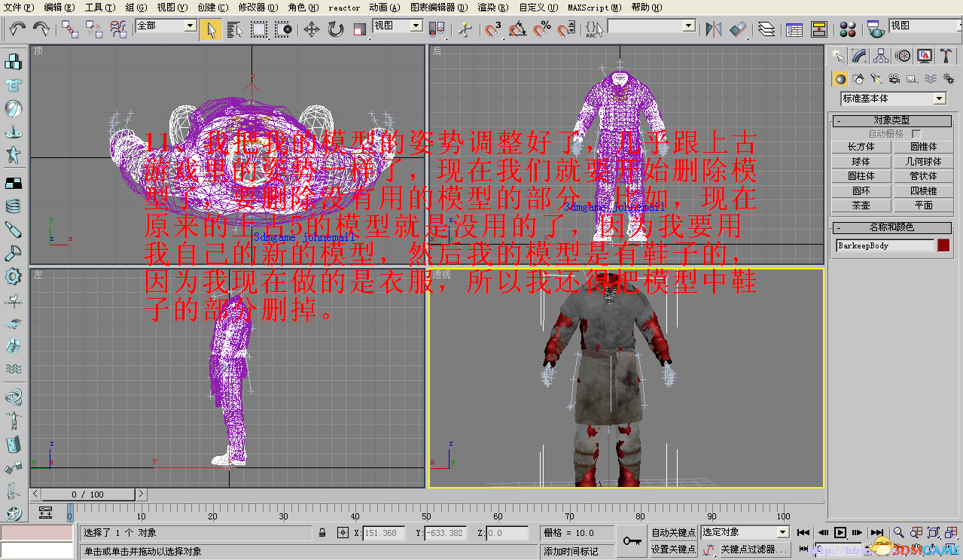Open the Material Editor spheres icon
The height and width of the screenshot is (560, 963).
click(847, 29)
